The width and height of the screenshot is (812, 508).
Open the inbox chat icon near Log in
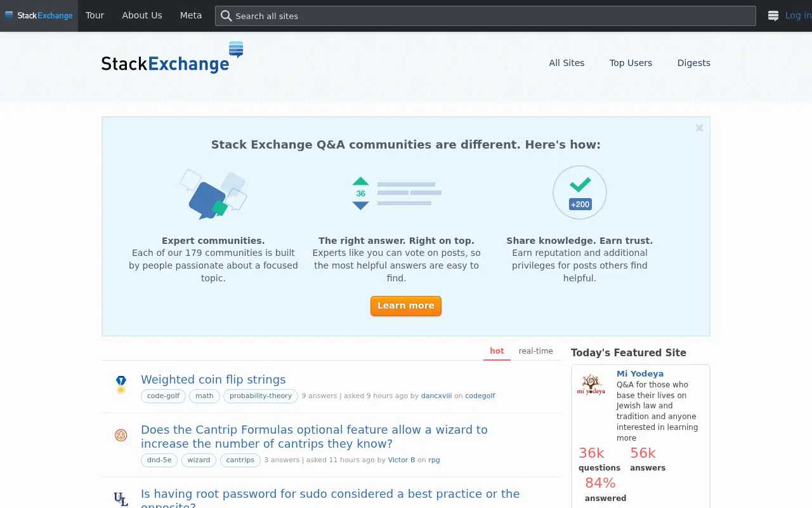pos(773,16)
